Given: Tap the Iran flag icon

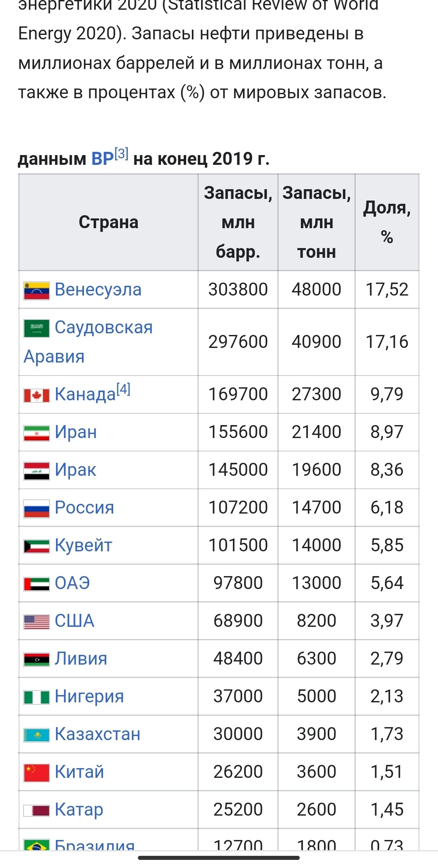Looking at the screenshot, I should tap(36, 433).
